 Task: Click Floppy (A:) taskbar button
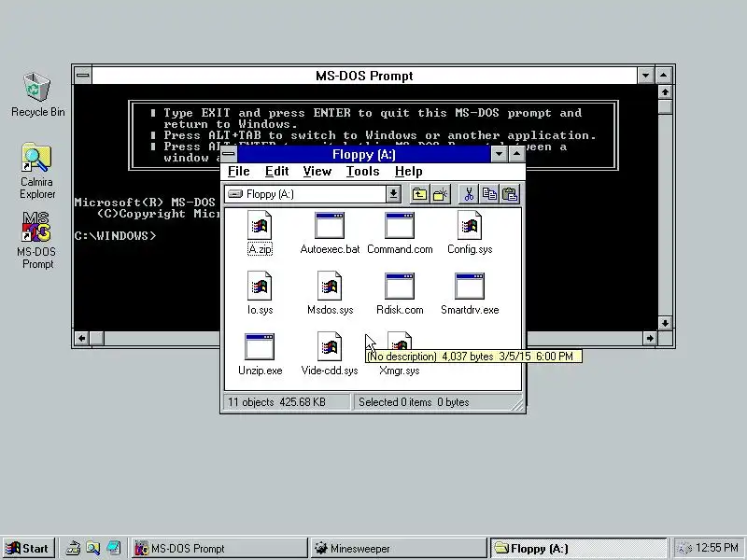click(578, 548)
